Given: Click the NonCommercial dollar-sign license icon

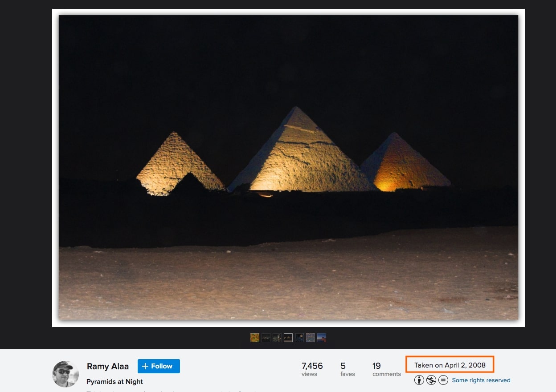Looking at the screenshot, I should pyautogui.click(x=431, y=380).
